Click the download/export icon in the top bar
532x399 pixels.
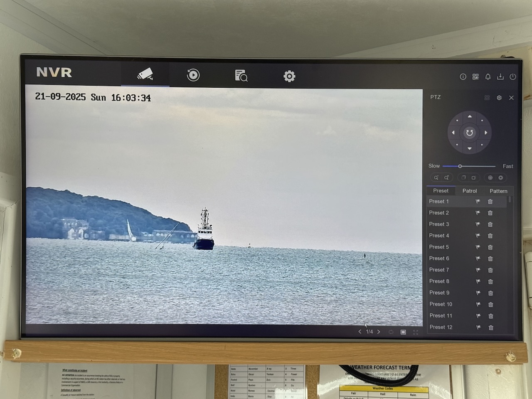tap(500, 77)
